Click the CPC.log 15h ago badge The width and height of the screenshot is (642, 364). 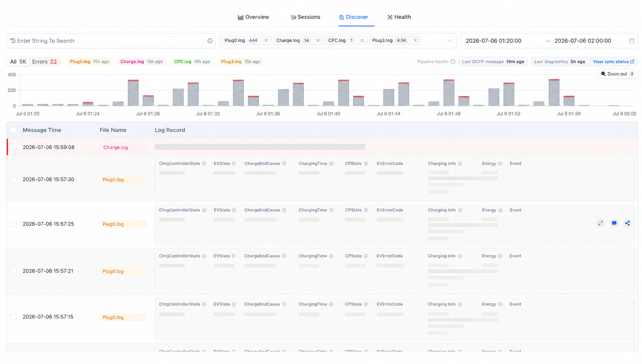[x=192, y=62]
